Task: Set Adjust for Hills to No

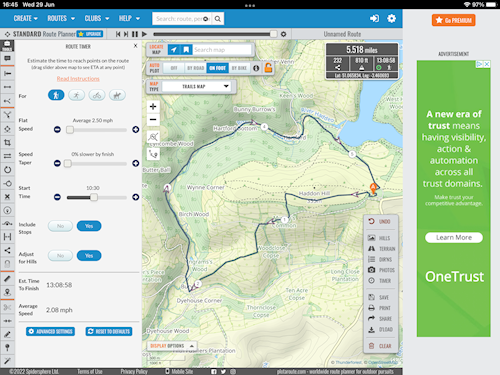Action: 60,256
